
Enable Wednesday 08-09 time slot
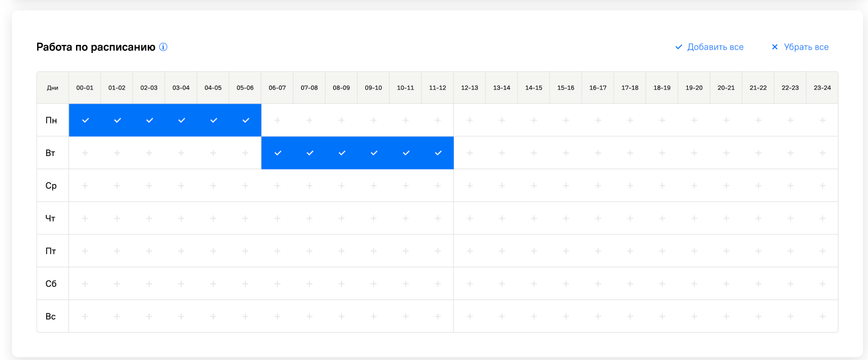[x=342, y=186]
